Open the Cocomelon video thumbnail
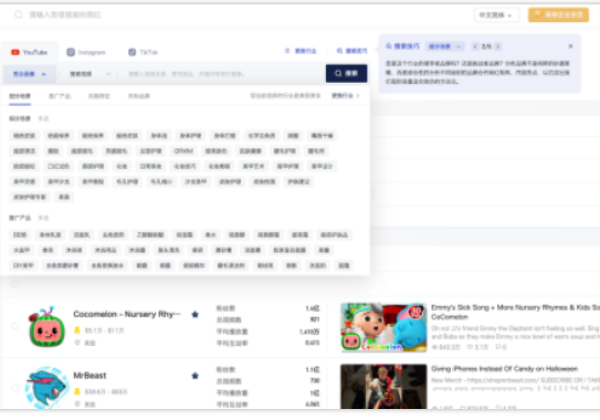Viewport: 600px width, 420px height. point(383,327)
